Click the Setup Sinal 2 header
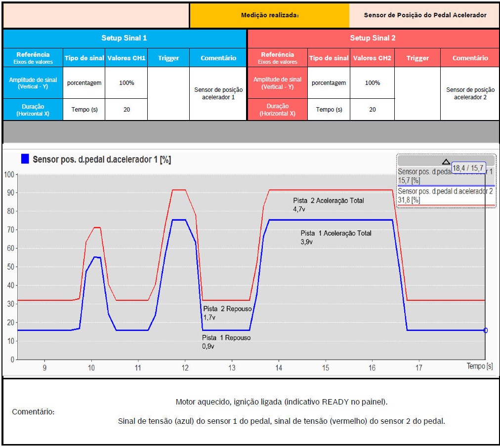 click(x=373, y=38)
